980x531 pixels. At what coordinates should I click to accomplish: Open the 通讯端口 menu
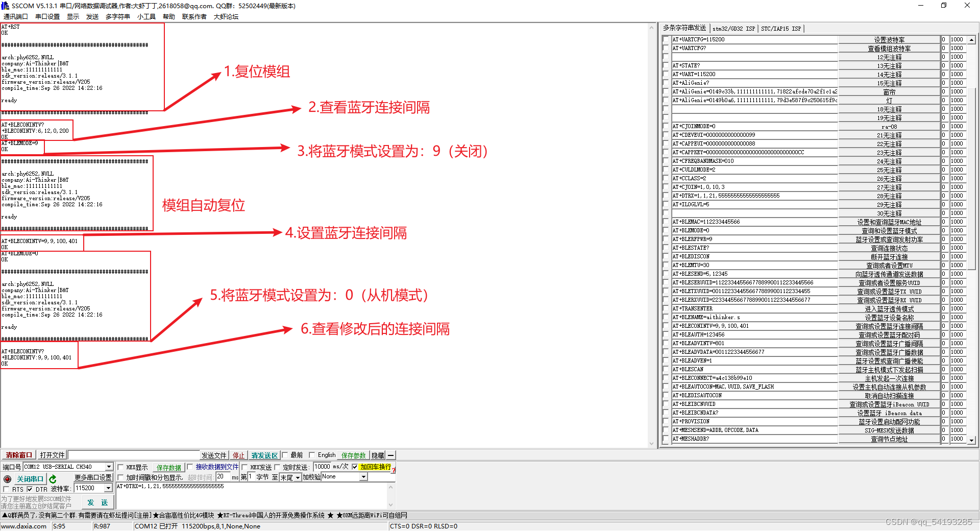point(16,17)
